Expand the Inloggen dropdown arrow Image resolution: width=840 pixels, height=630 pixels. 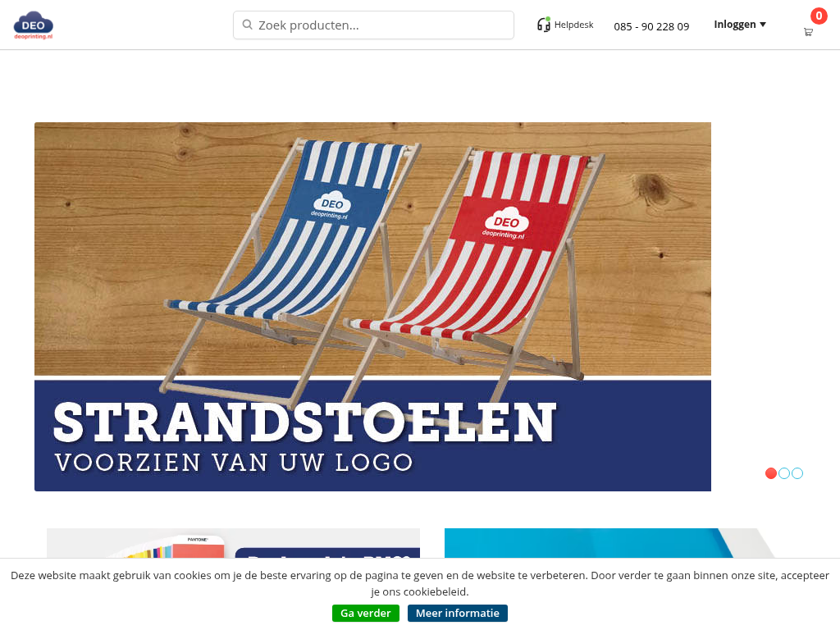click(763, 25)
